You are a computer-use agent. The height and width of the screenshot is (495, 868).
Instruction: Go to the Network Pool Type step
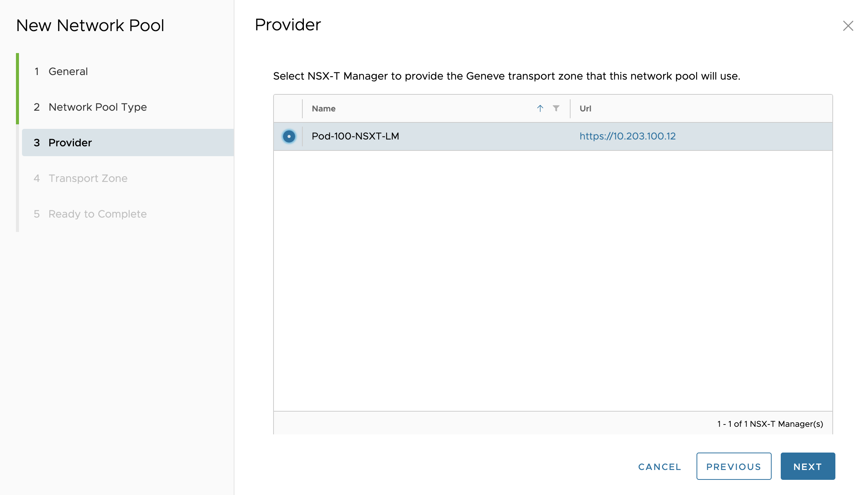click(97, 107)
